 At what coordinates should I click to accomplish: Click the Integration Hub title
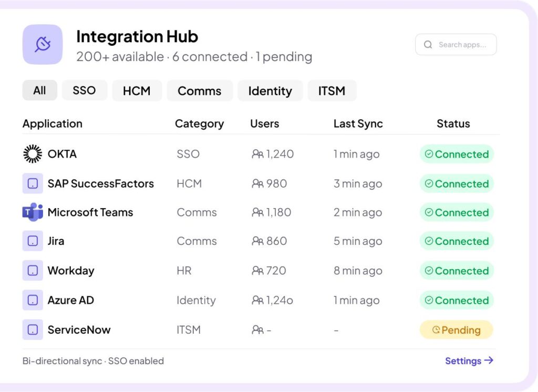tap(137, 36)
